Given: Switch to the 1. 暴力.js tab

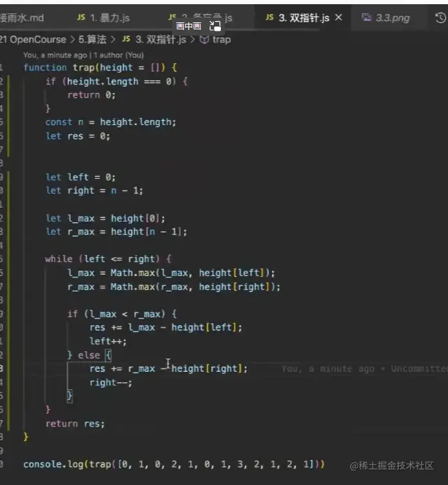Looking at the screenshot, I should coord(103,18).
